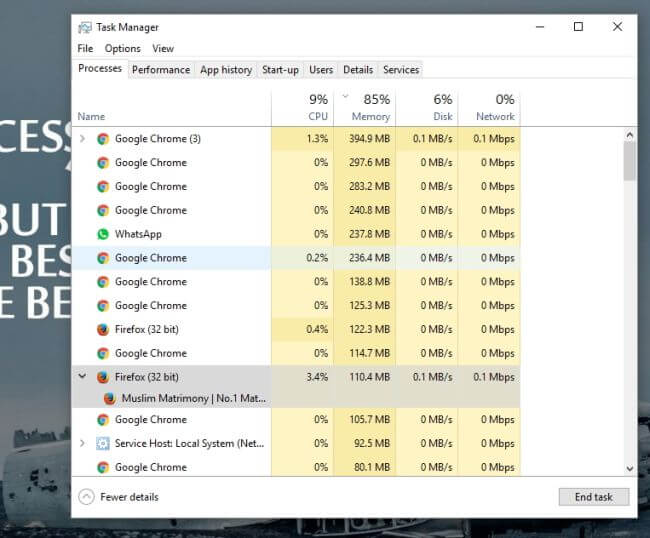The height and width of the screenshot is (538, 650).
Task: Switch to the Services tab
Action: point(401,70)
